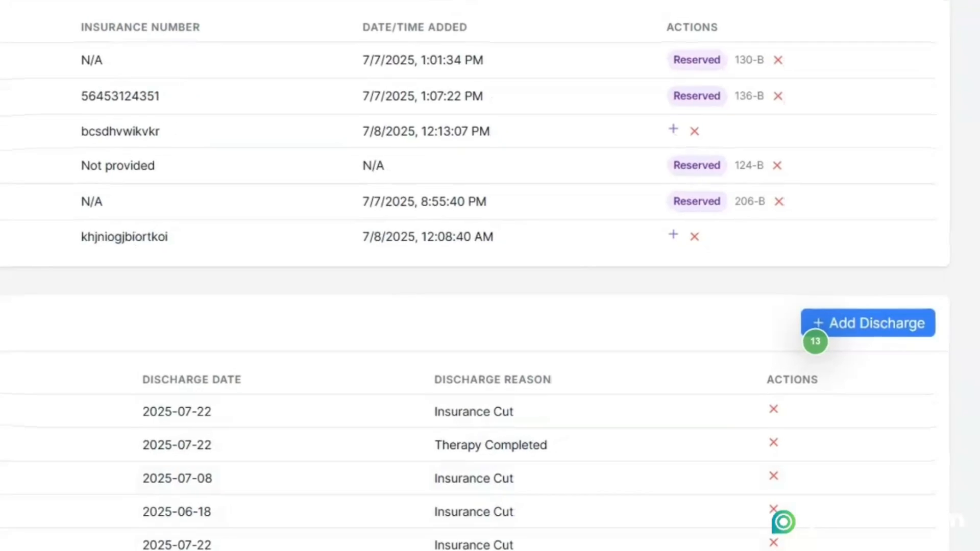980x551 pixels.
Task: Delete insurance entry 56453124351
Action: click(778, 96)
